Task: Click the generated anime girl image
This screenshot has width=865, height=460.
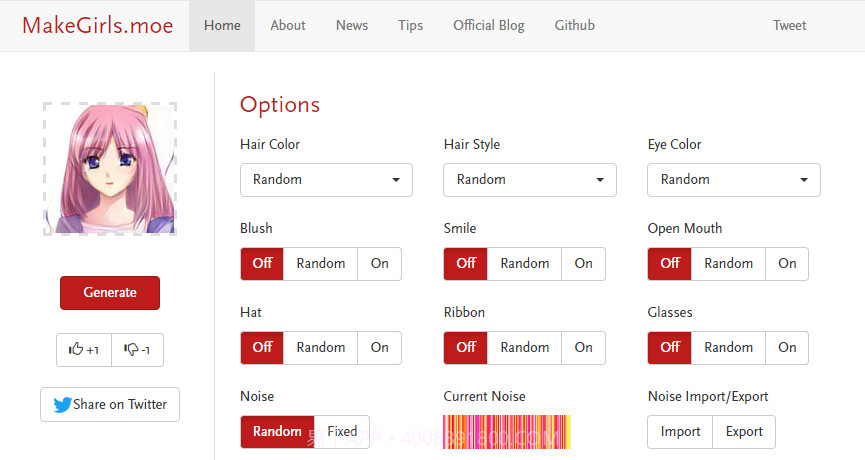Action: pyautogui.click(x=110, y=169)
